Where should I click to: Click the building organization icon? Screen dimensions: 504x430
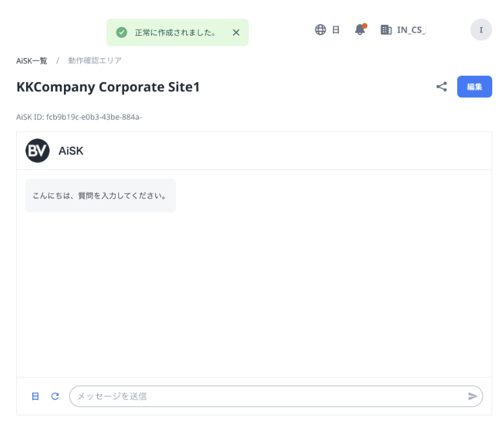pos(386,30)
